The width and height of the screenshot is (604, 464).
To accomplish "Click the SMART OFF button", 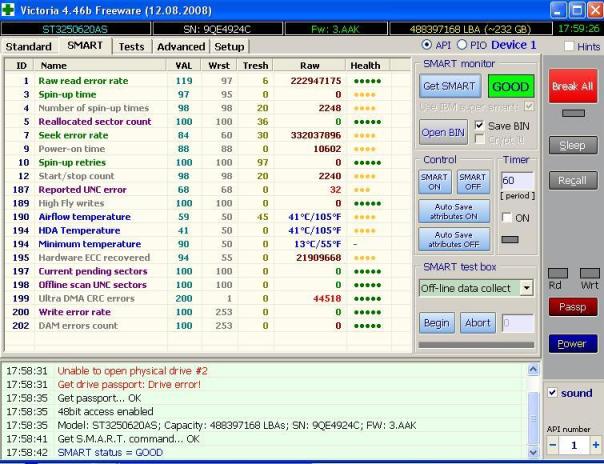I will click(472, 181).
